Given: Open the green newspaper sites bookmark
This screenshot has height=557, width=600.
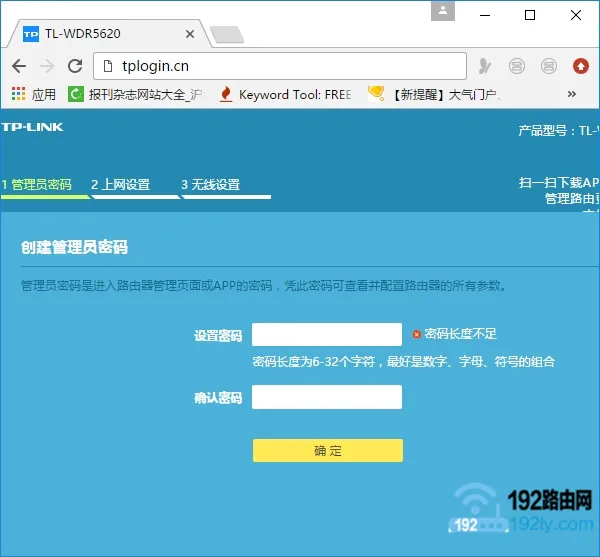Looking at the screenshot, I should (x=134, y=95).
